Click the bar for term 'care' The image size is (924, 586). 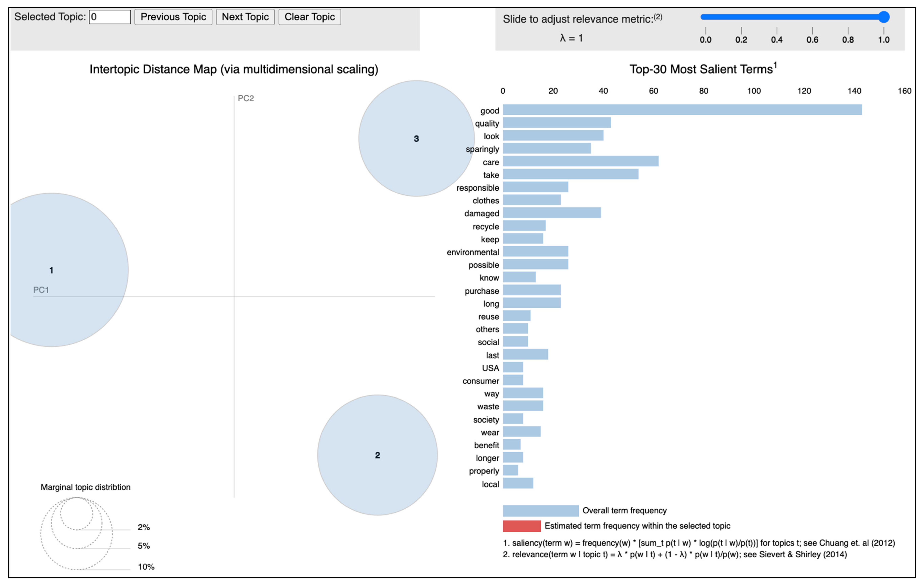click(581, 161)
